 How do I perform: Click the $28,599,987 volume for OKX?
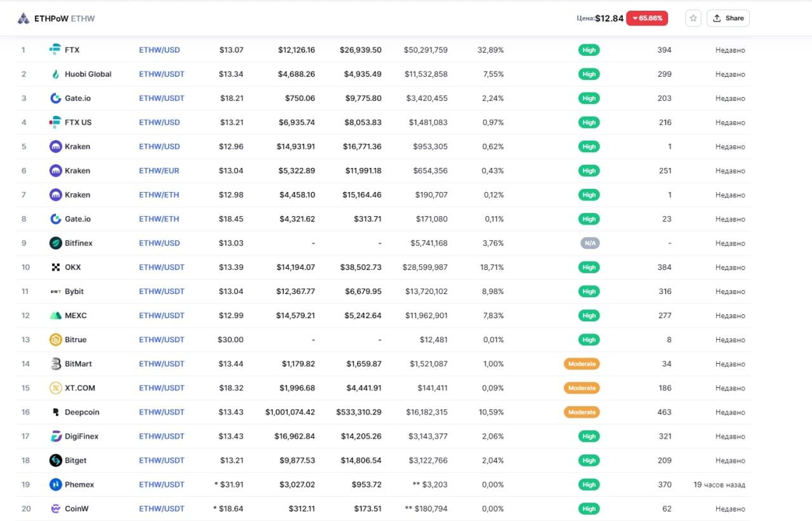425,267
